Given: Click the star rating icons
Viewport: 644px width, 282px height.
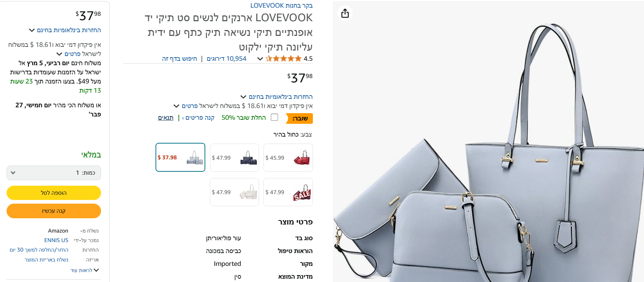Looking at the screenshot, I should point(284,59).
